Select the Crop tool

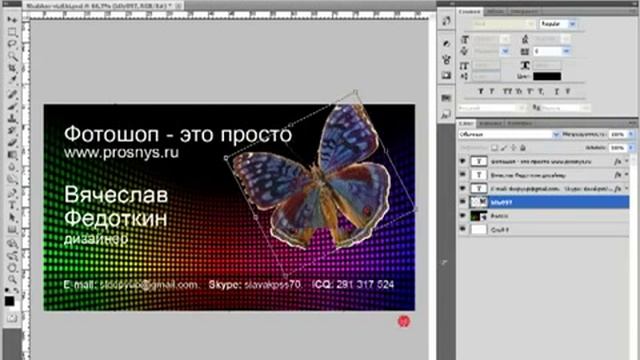(x=12, y=67)
